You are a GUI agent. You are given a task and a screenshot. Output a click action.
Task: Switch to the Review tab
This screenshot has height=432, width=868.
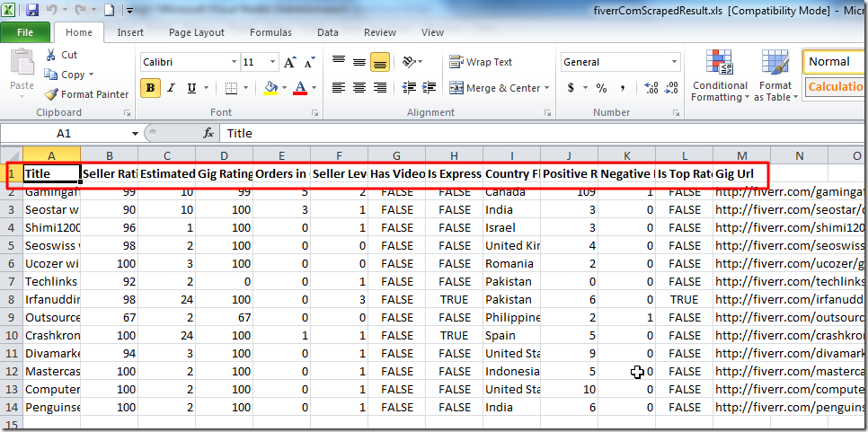(380, 32)
